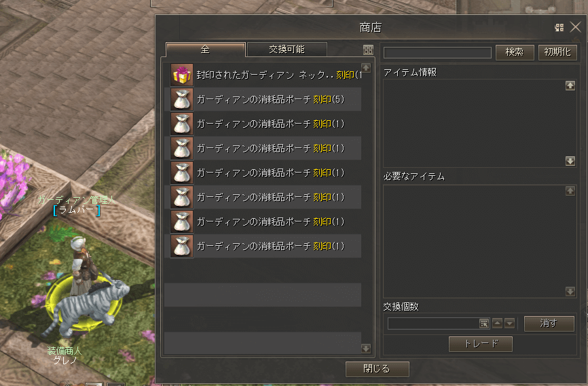Click the 検索 search button
Image resolution: width=588 pixels, height=386 pixels.
515,52
